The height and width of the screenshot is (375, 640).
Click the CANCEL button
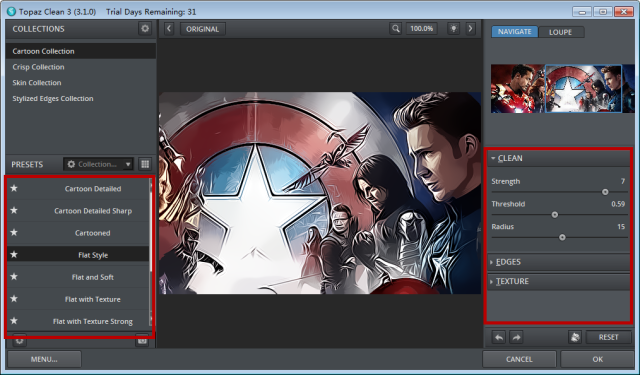[519, 359]
